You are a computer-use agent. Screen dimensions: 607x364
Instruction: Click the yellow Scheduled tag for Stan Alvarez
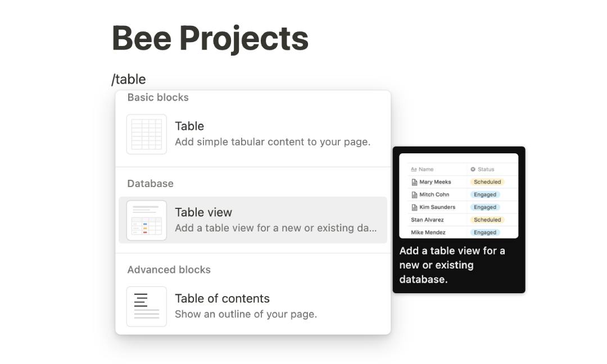(487, 220)
